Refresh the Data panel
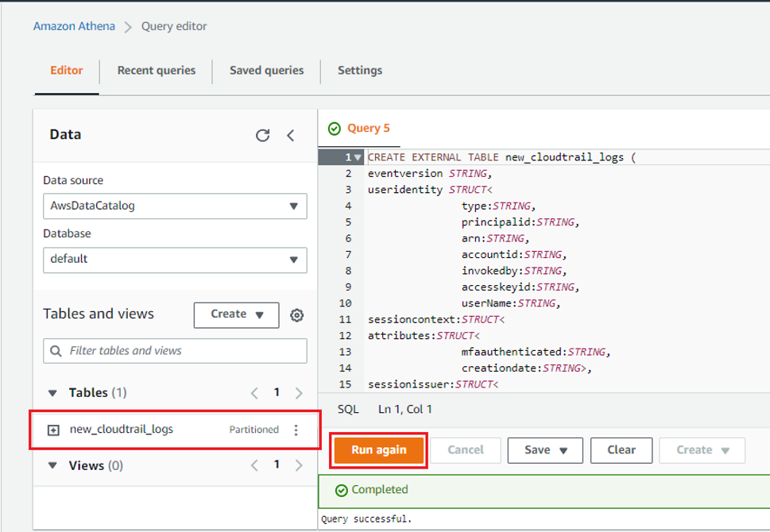Viewport: 770px width, 532px height. point(263,135)
